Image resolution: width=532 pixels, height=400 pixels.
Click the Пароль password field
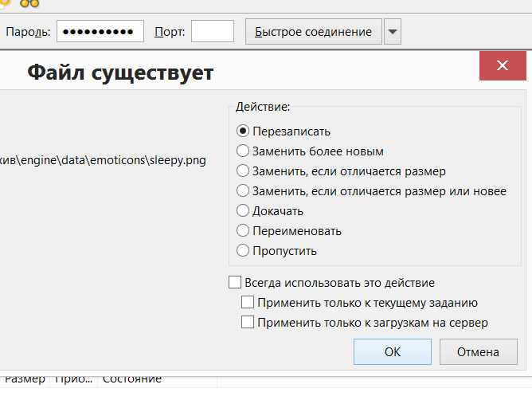click(x=100, y=32)
